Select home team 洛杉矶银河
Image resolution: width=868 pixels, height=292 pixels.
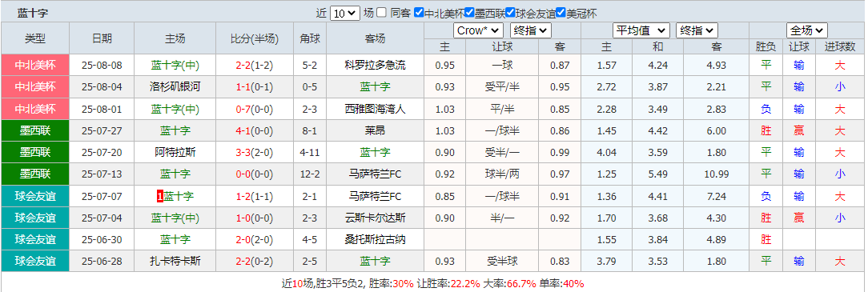tap(175, 87)
